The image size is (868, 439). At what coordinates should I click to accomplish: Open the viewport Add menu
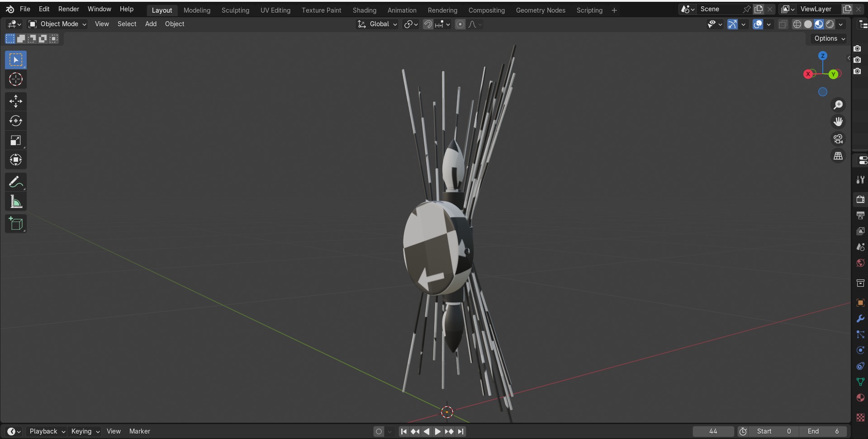(x=151, y=24)
